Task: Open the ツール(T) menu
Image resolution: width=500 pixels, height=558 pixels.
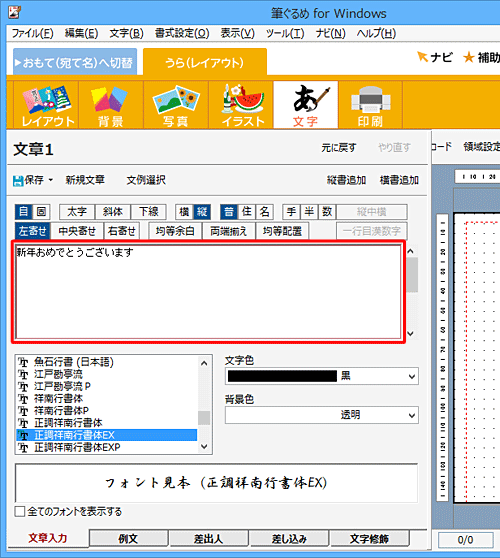Action: (x=285, y=33)
